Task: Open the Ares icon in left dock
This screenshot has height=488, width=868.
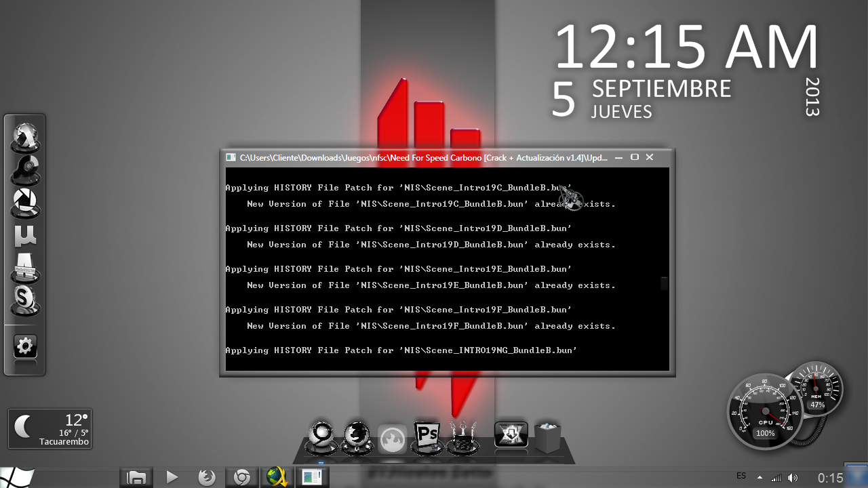Action: (x=26, y=268)
